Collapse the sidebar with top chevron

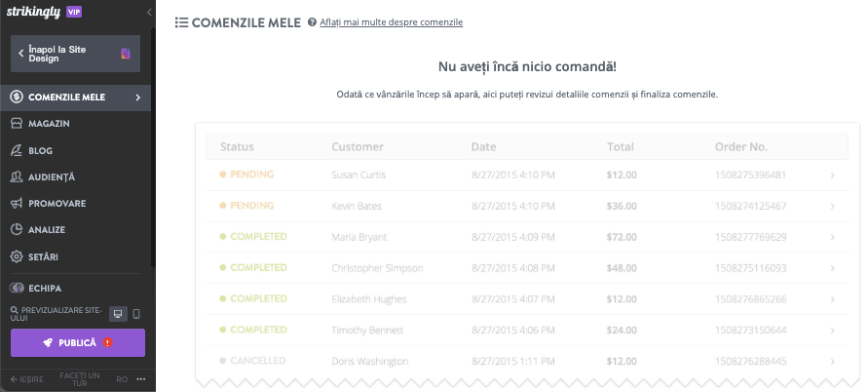(149, 13)
